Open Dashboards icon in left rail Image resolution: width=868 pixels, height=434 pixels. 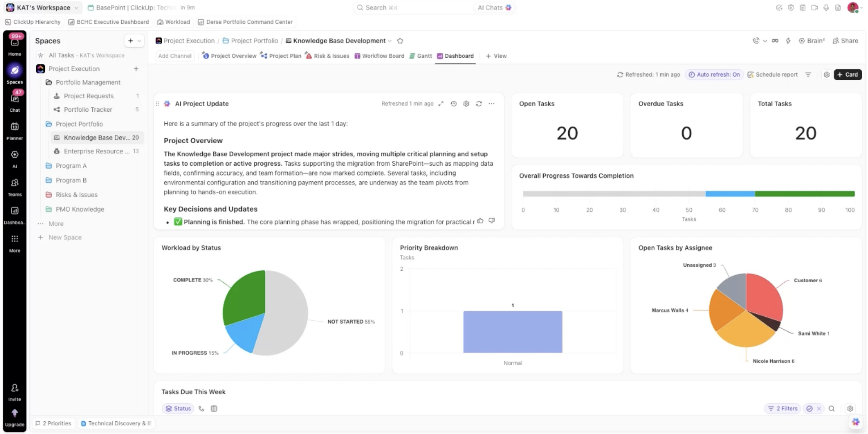pos(14,211)
